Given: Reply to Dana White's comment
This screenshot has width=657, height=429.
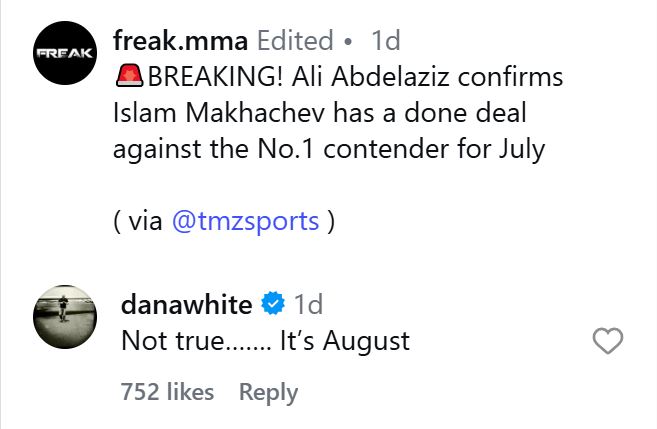Looking at the screenshot, I should coord(268,392).
